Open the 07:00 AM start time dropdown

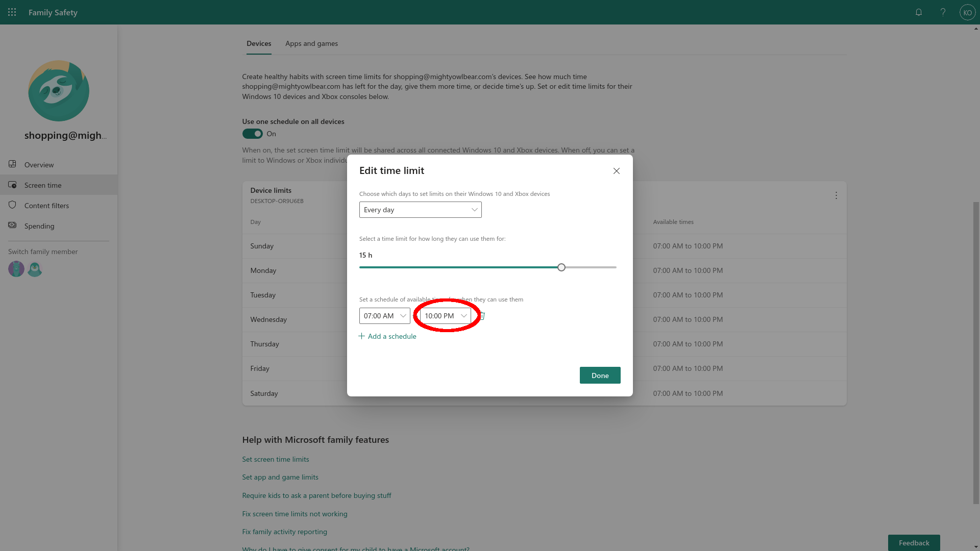tap(385, 316)
